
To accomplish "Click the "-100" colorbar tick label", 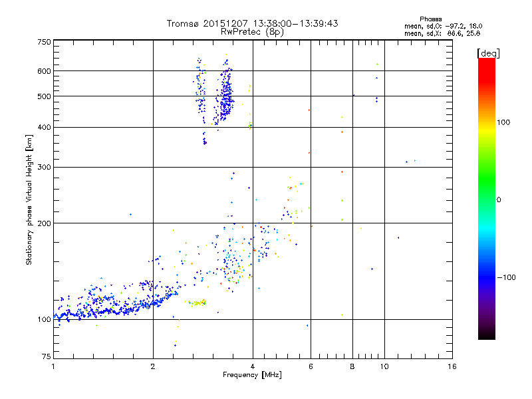I will [x=506, y=277].
